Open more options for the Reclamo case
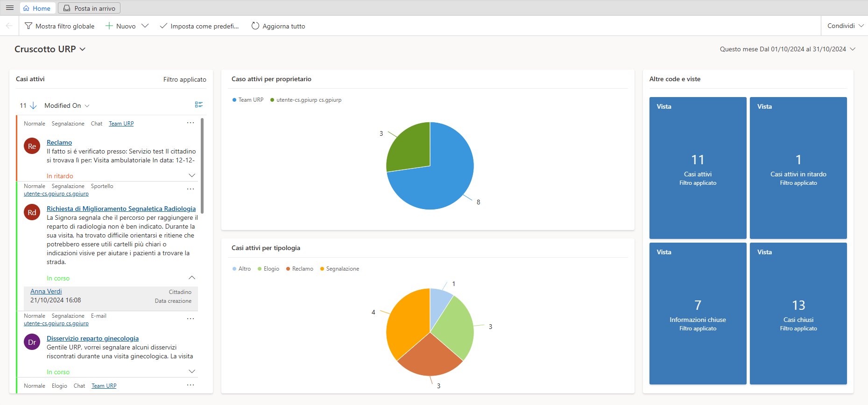868x405 pixels. pos(191,123)
